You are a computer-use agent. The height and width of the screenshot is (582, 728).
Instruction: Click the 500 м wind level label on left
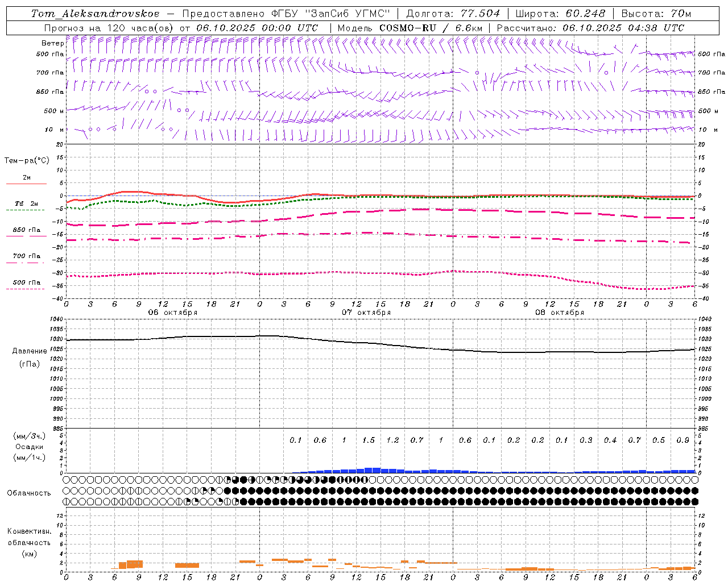coord(54,111)
